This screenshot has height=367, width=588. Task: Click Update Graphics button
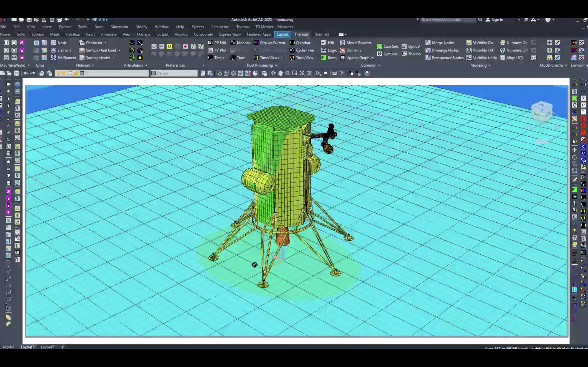(357, 58)
